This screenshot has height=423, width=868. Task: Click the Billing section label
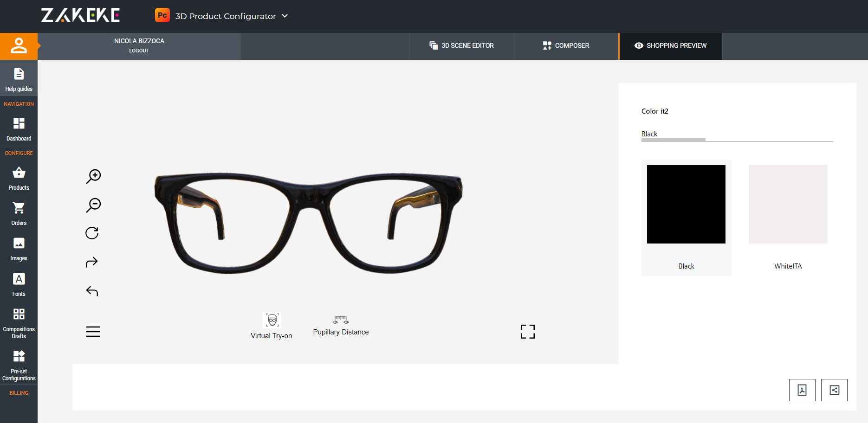pos(19,393)
